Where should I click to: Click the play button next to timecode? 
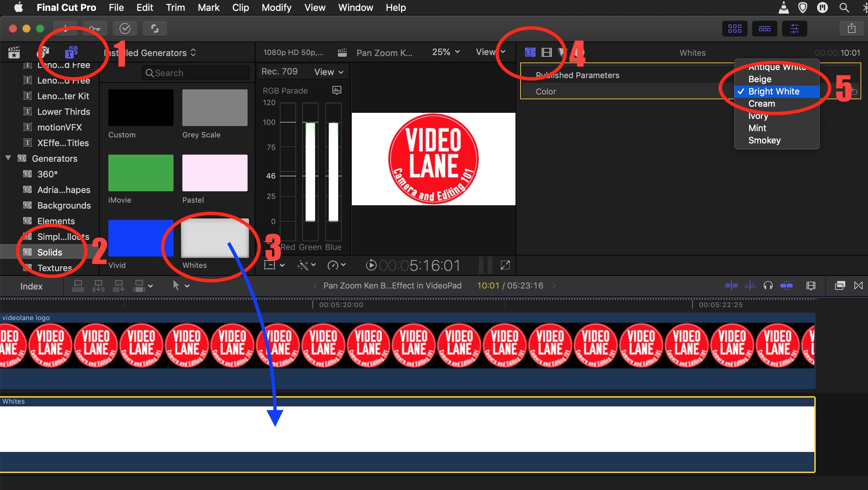click(371, 265)
